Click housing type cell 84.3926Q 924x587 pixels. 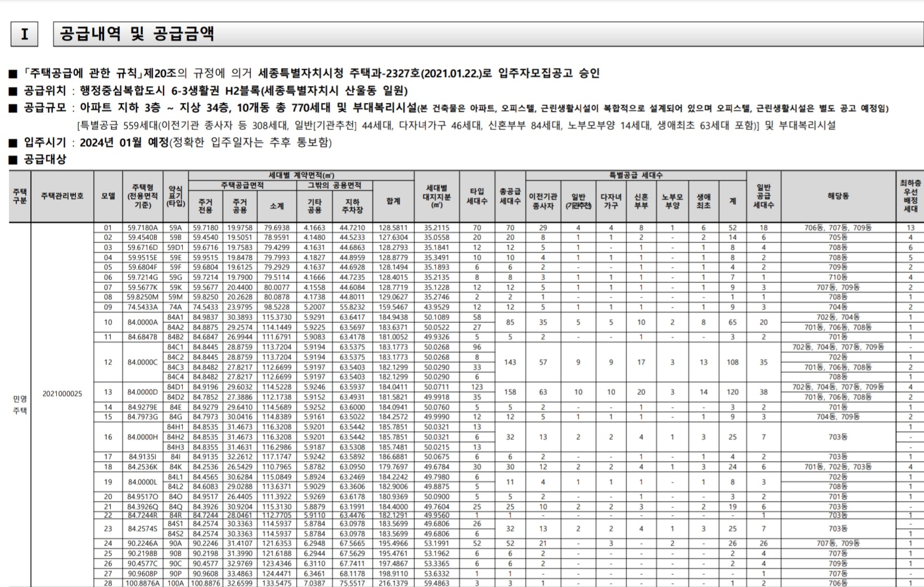(x=143, y=507)
